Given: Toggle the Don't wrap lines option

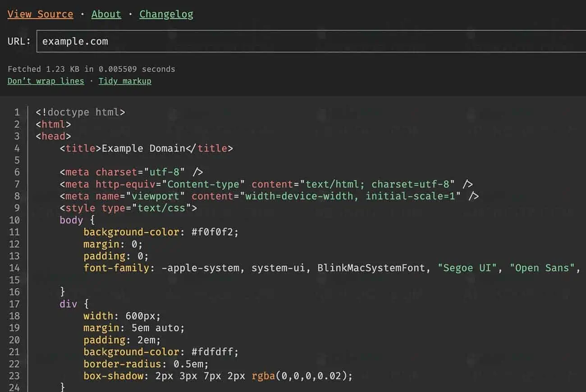Looking at the screenshot, I should click(46, 81).
